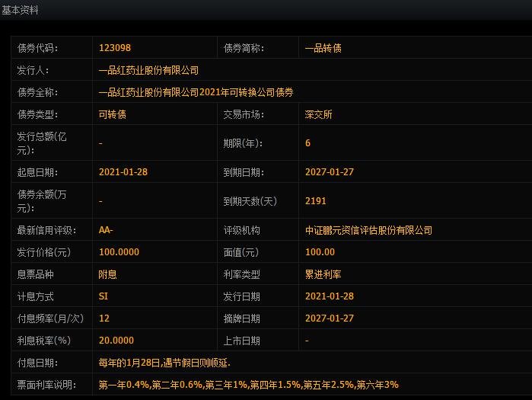Click the 面值(元) label
The image size is (532, 400).
tap(241, 252)
